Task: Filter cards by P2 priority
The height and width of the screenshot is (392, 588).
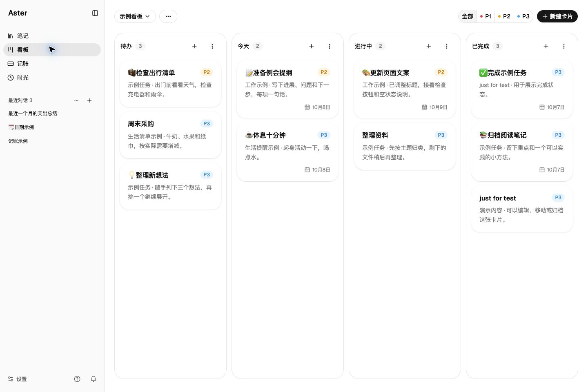Action: point(504,16)
